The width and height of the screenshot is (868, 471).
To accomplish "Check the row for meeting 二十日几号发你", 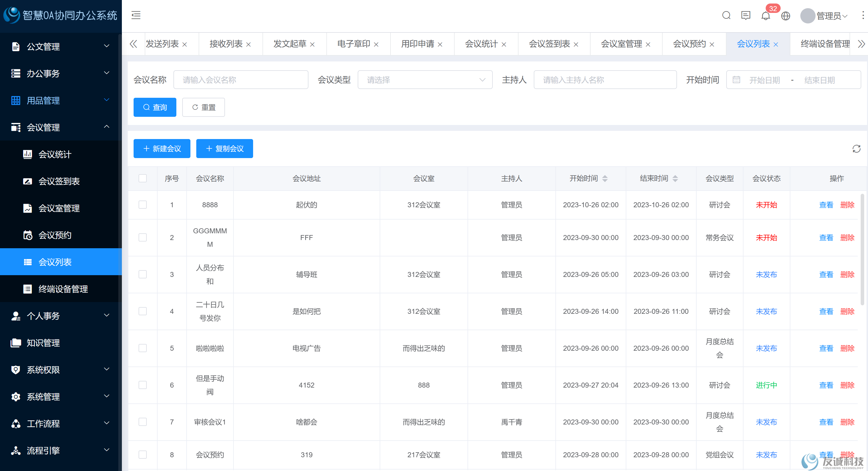I will (143, 311).
